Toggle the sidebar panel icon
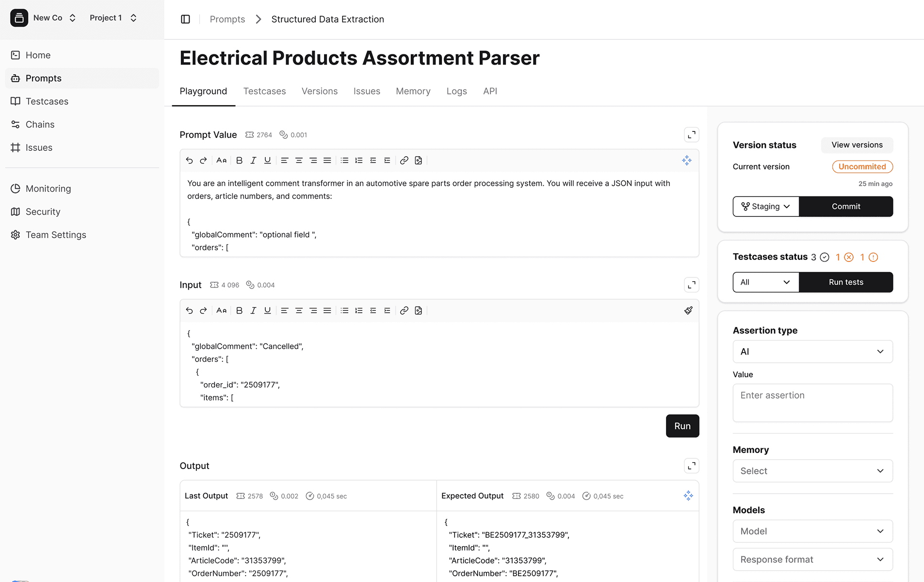 point(185,19)
